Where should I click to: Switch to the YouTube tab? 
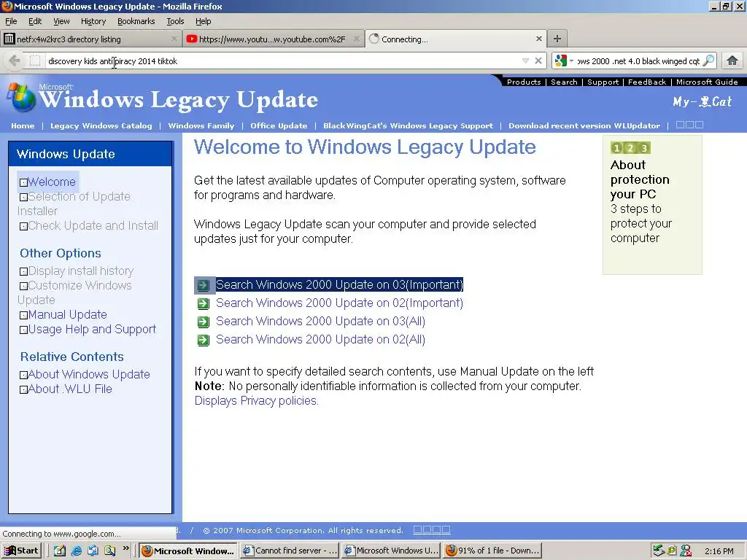[x=274, y=39]
